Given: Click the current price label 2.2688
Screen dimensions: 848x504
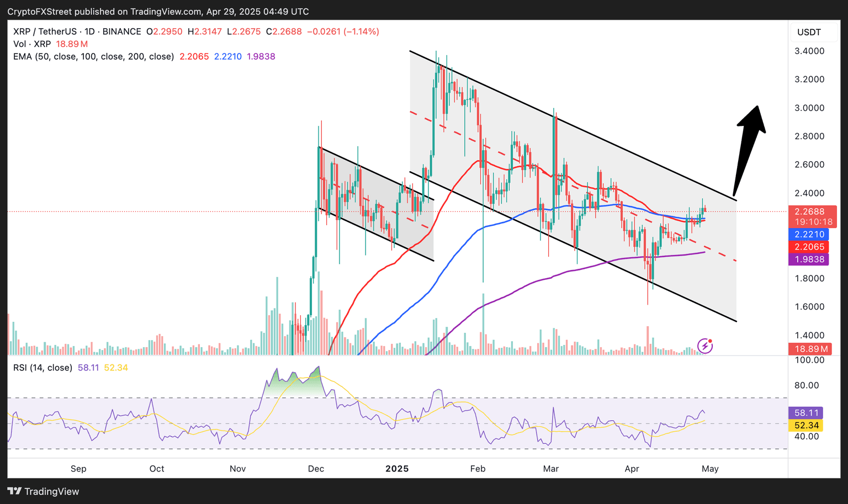Looking at the screenshot, I should point(809,211).
